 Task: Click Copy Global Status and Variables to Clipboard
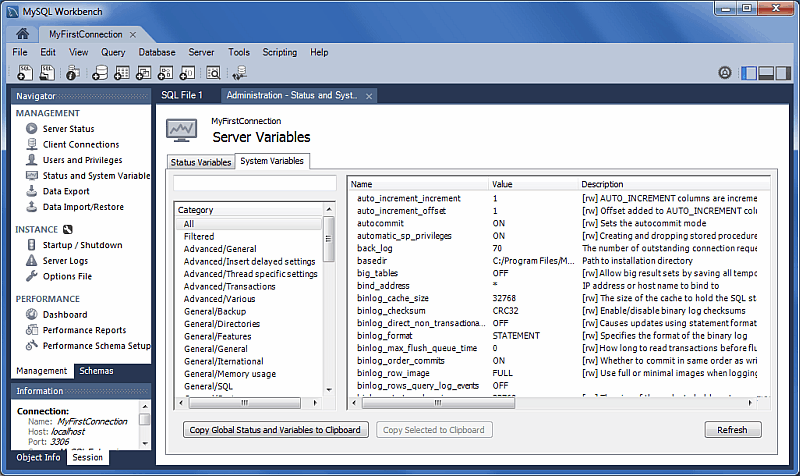[277, 430]
